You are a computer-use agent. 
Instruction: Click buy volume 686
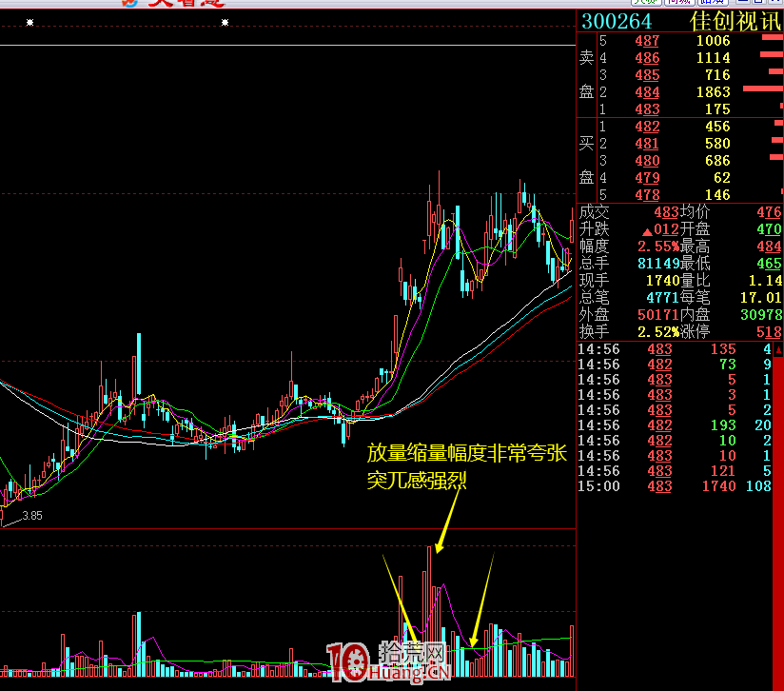(x=717, y=161)
